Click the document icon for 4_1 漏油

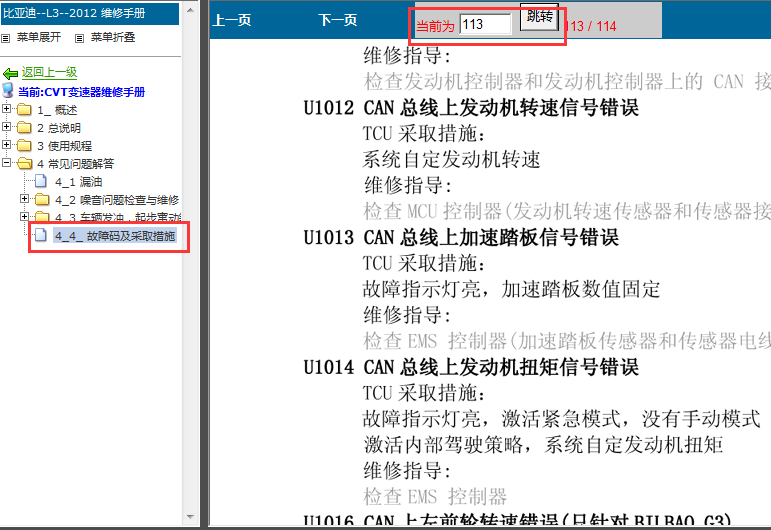[41, 181]
